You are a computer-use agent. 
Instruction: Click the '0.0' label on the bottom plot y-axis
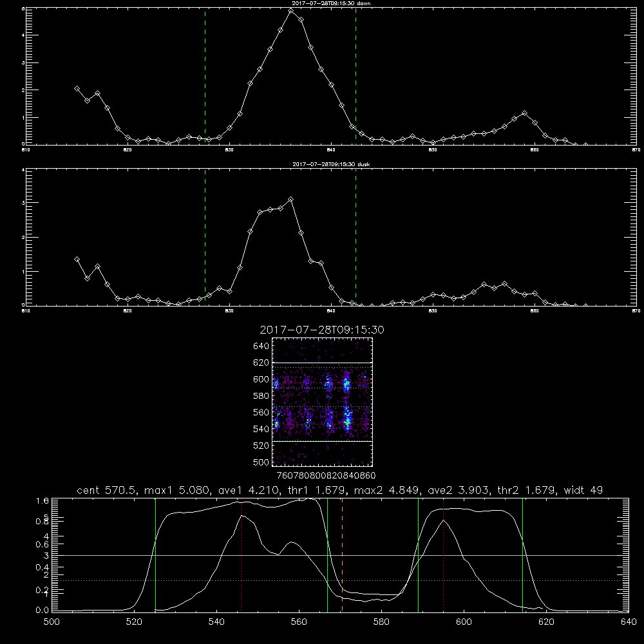[x=43, y=611]
